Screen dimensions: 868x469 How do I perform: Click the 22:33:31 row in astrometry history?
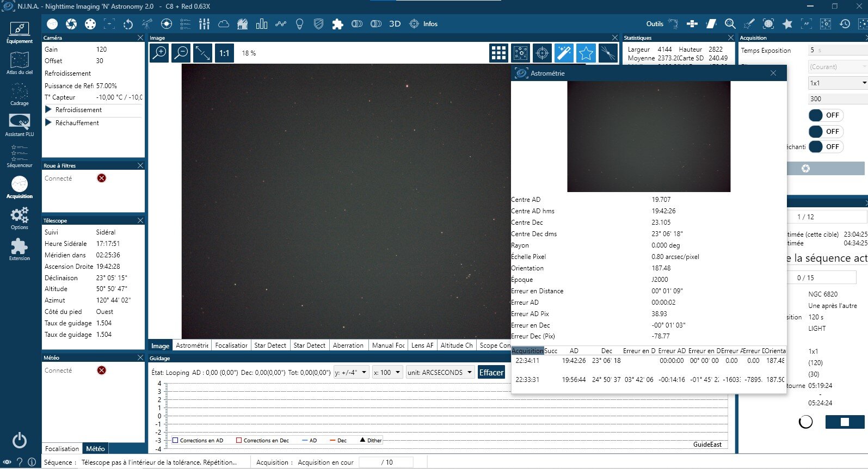649,379
